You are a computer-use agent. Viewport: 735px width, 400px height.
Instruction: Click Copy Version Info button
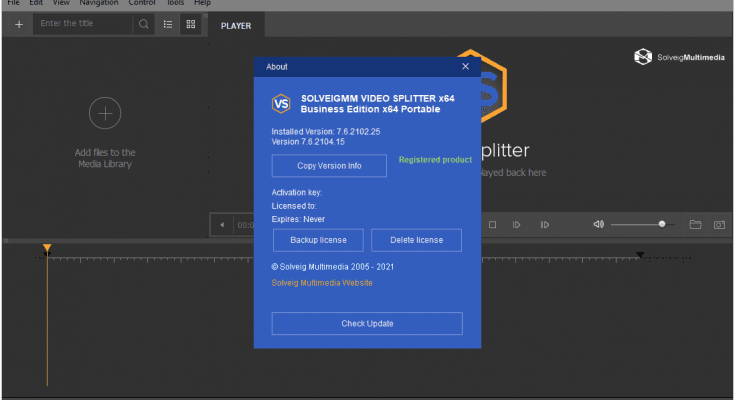(329, 166)
